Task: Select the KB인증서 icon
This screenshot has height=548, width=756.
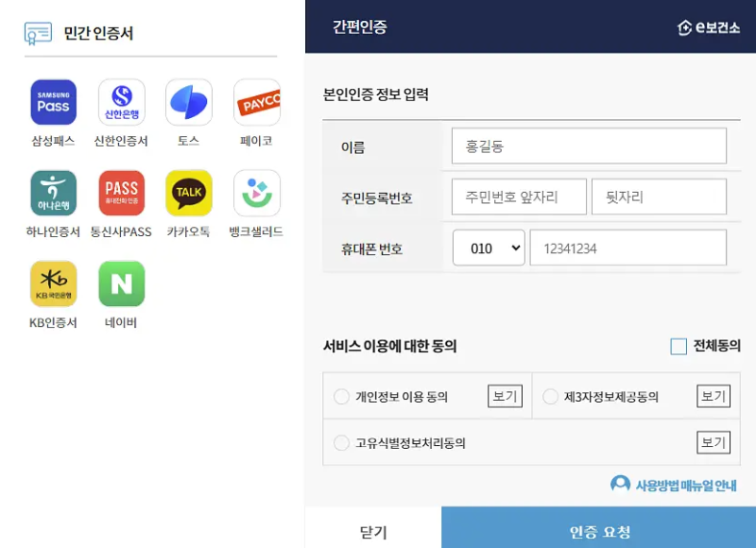Action: [x=53, y=283]
